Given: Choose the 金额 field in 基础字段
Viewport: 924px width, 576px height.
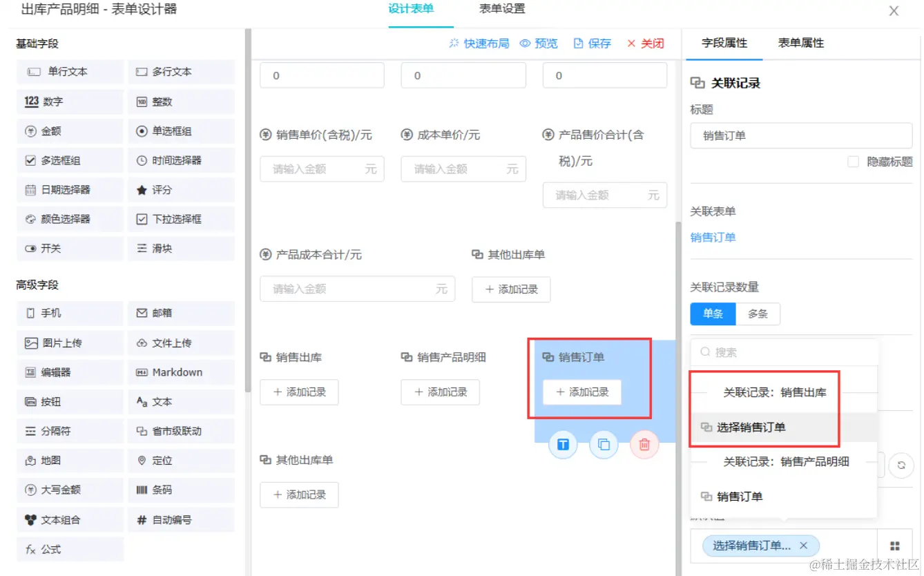Looking at the screenshot, I should (x=70, y=131).
